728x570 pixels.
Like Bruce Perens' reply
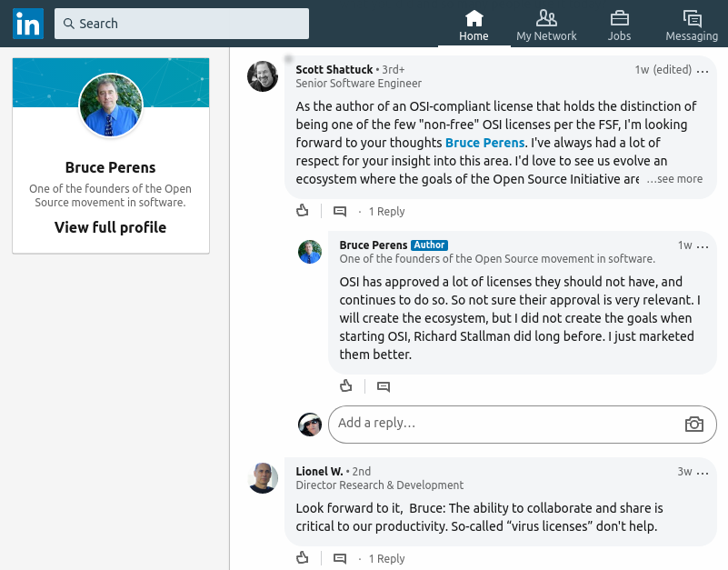tap(346, 386)
